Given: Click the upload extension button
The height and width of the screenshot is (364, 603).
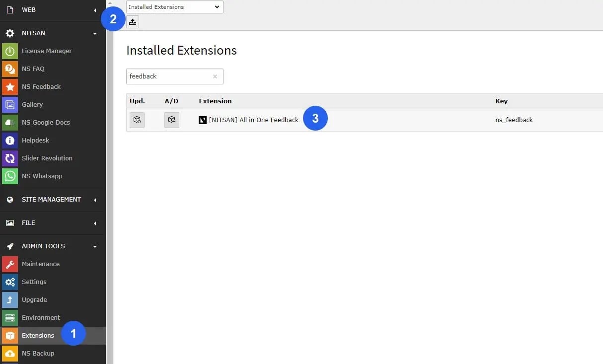Looking at the screenshot, I should (x=133, y=21).
